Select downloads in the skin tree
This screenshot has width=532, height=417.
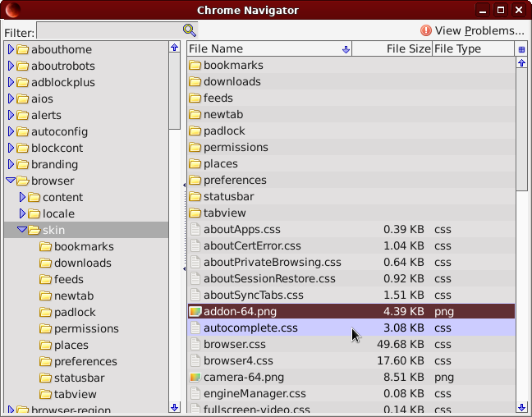coord(82,263)
